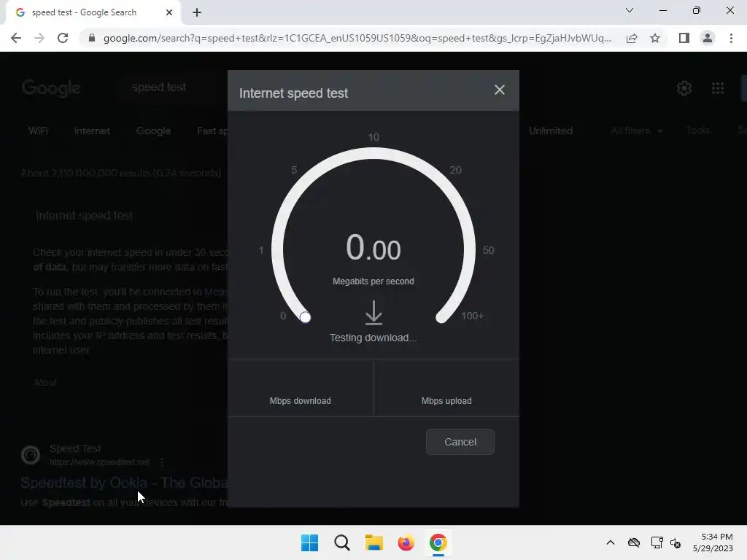The height and width of the screenshot is (560, 747).
Task: Open Chrome side panel
Action: 684,38
